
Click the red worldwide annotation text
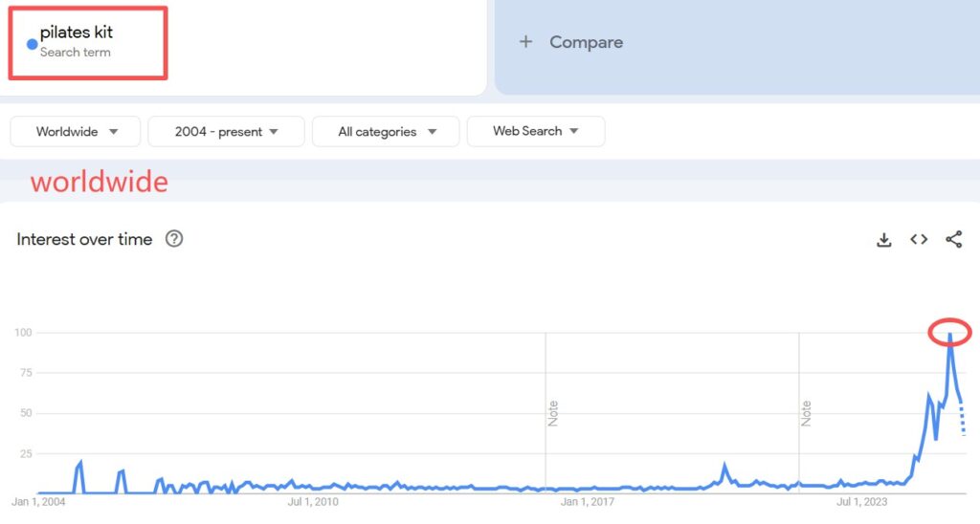(x=99, y=182)
